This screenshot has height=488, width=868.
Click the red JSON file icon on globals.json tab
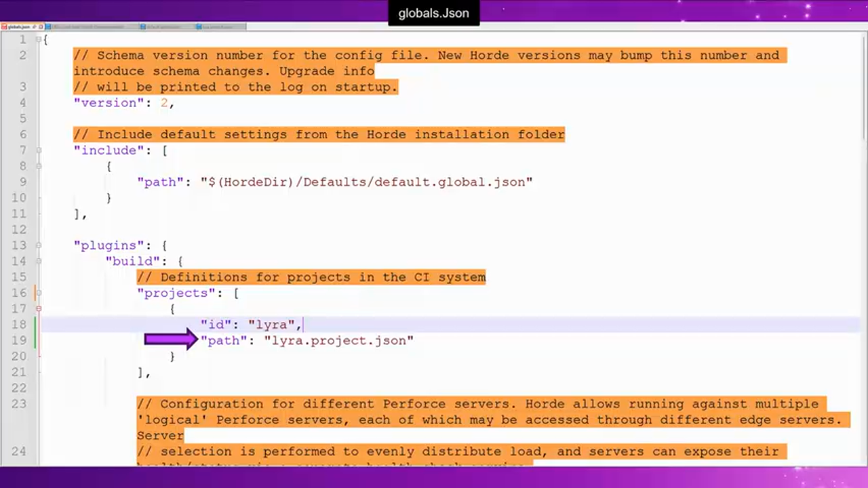click(x=4, y=27)
